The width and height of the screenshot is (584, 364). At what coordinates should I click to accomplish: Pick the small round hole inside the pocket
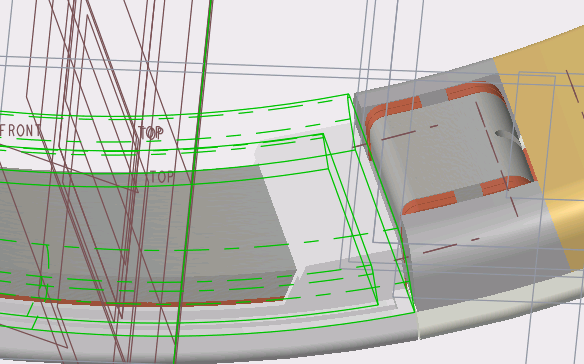point(507,136)
